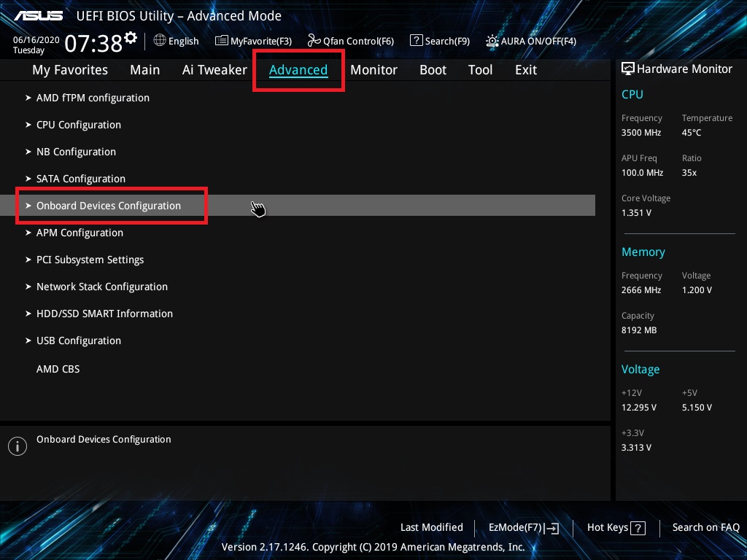The width and height of the screenshot is (747, 560).
Task: Click the memory capacity 8192 MB
Action: [639, 330]
